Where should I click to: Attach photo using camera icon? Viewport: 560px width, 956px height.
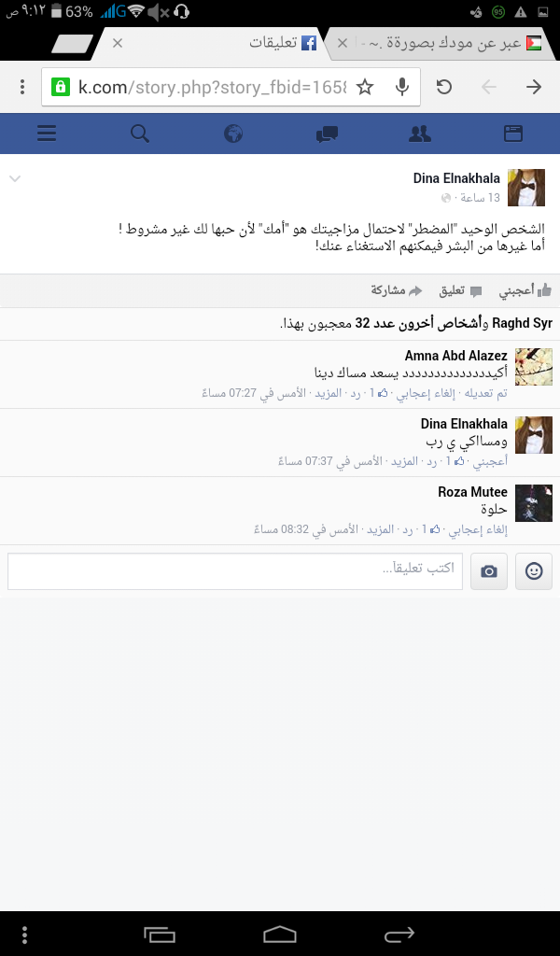click(489, 571)
